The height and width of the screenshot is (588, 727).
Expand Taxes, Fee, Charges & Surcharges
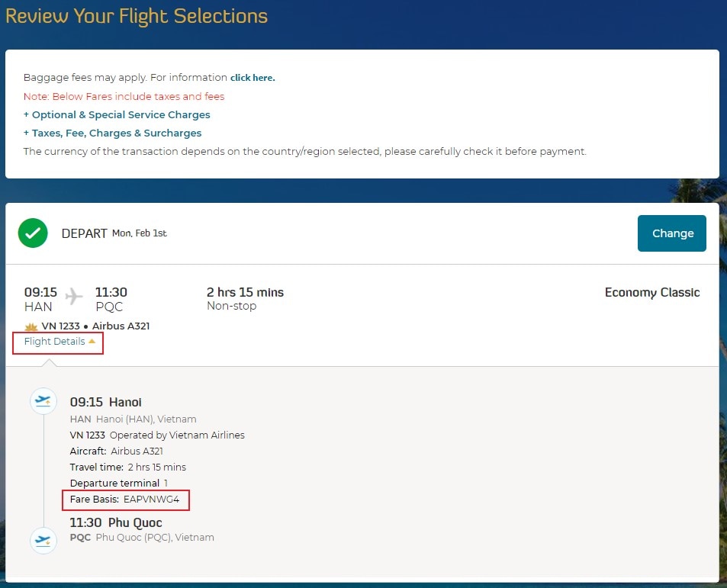coord(113,133)
